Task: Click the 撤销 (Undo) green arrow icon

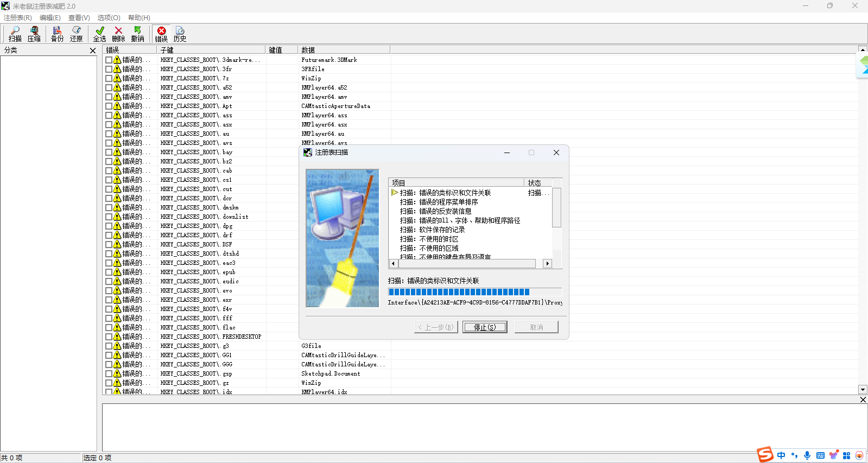Action: [138, 34]
